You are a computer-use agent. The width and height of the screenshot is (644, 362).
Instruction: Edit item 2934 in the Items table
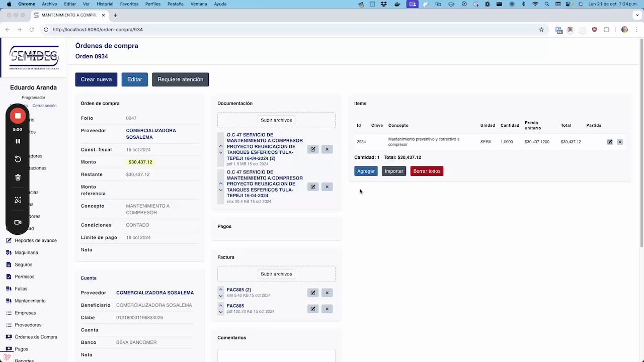(x=610, y=142)
